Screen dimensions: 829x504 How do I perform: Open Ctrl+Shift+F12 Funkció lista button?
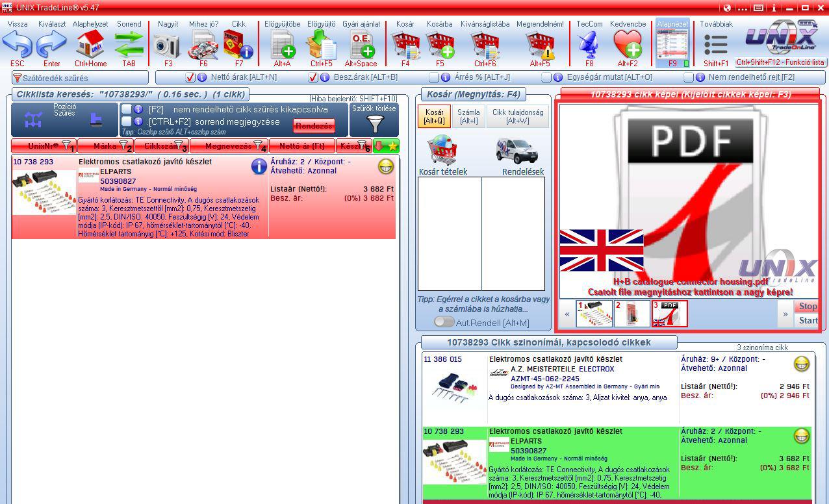click(780, 63)
